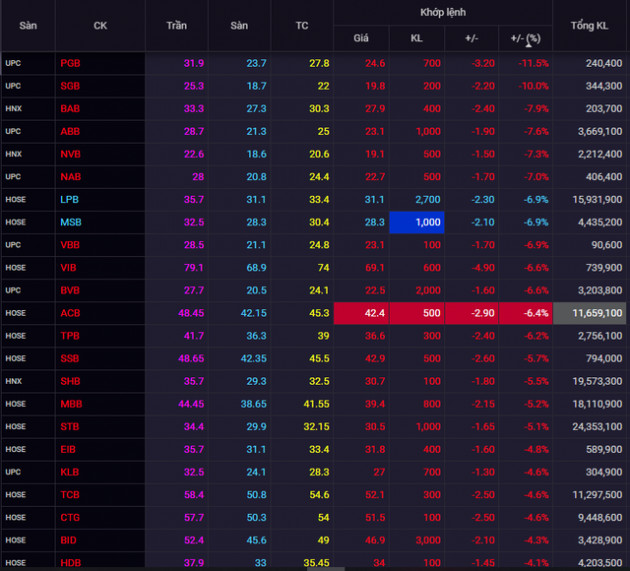
Task: Click LPB matched volume 2,700
Action: (428, 199)
